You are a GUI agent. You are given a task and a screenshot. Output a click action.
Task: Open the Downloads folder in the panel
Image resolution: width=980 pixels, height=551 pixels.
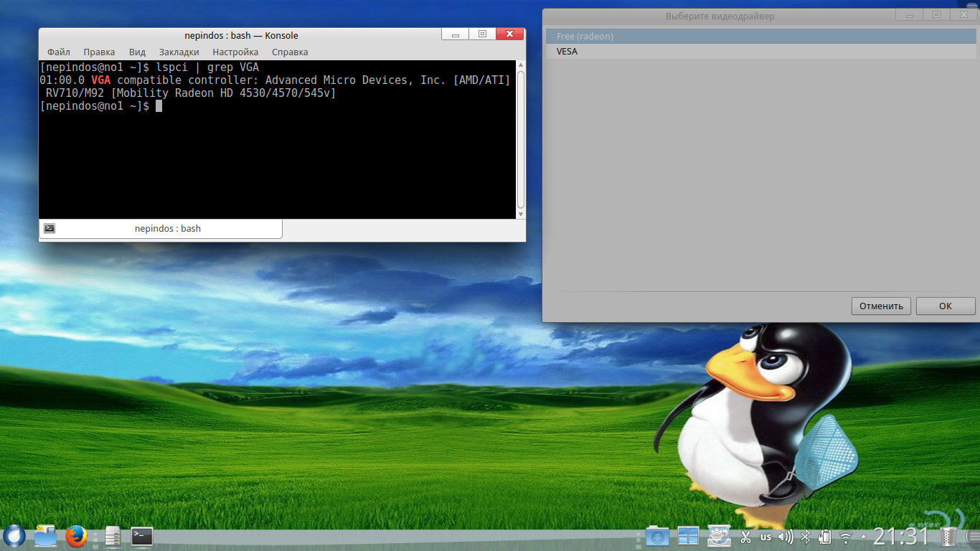(x=657, y=536)
